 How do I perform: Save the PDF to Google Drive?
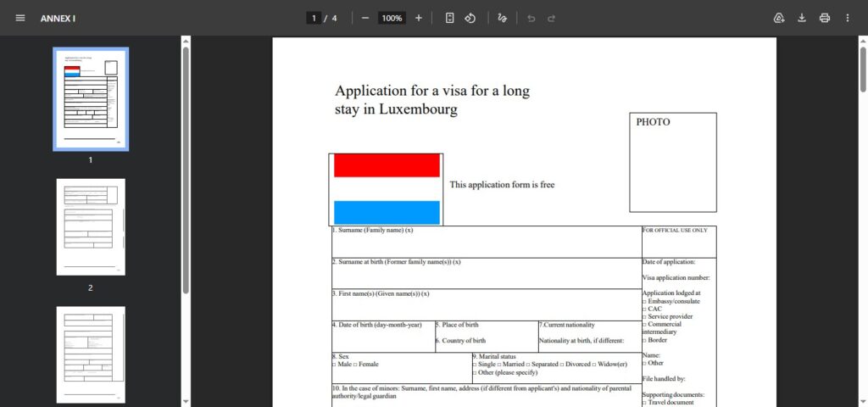(779, 18)
